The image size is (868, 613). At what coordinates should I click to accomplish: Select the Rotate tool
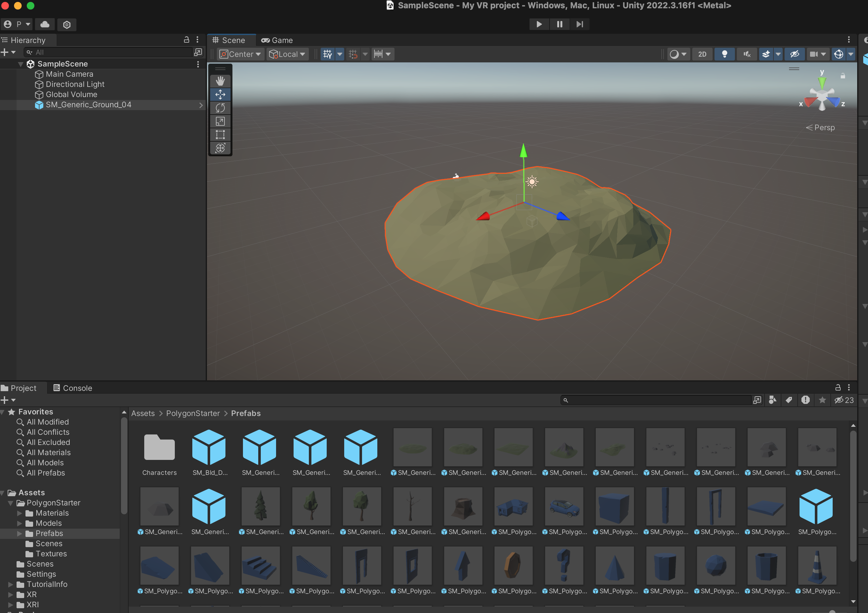tap(220, 108)
